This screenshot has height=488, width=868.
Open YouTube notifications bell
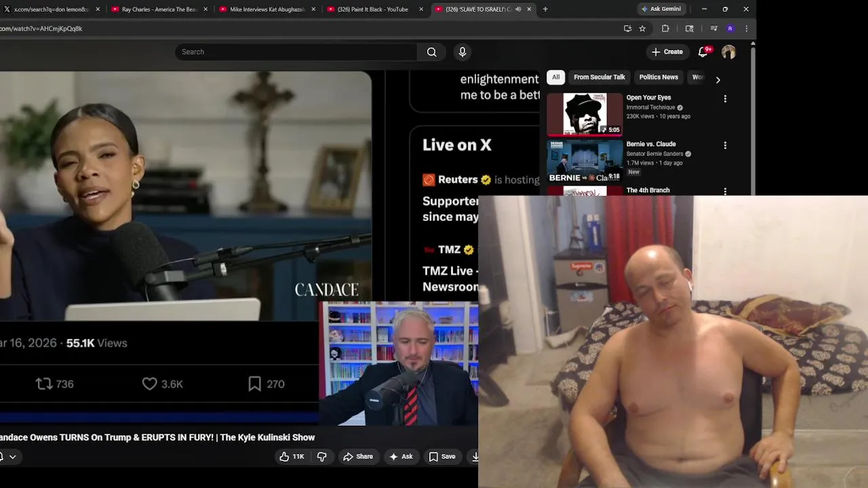pyautogui.click(x=703, y=52)
